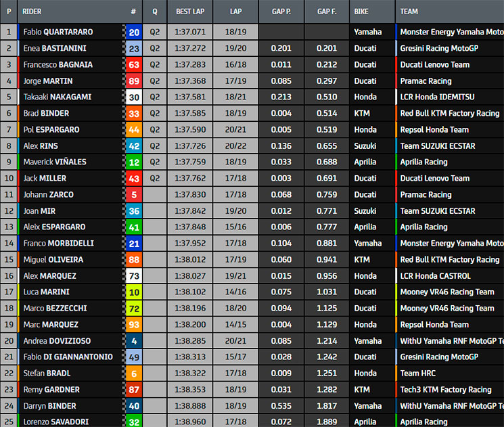Select rider Brad BINDER
The width and height of the screenshot is (504, 427).
point(46,113)
